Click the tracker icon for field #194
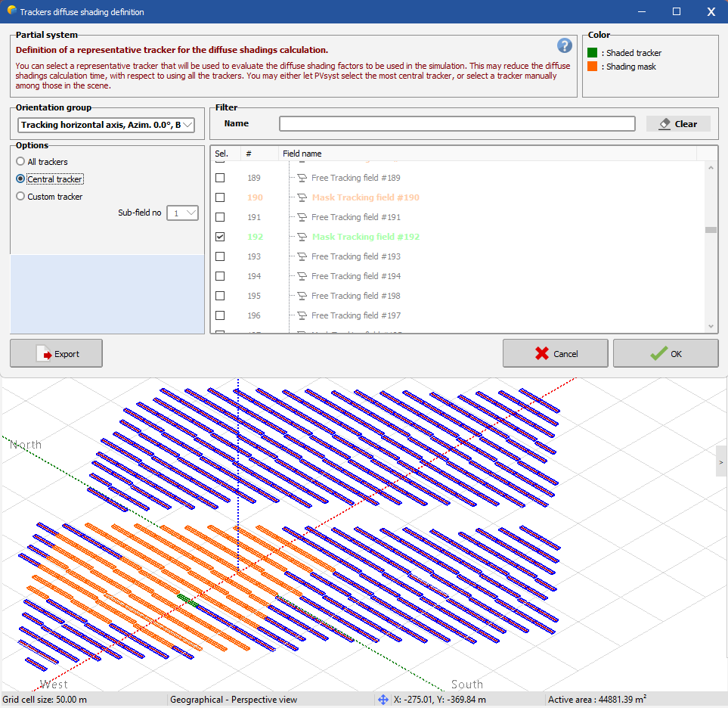The height and width of the screenshot is (708, 728). pyautogui.click(x=302, y=276)
